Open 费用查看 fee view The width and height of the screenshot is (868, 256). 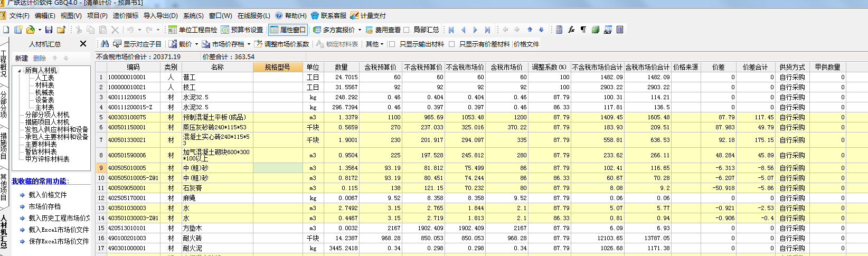point(383,30)
